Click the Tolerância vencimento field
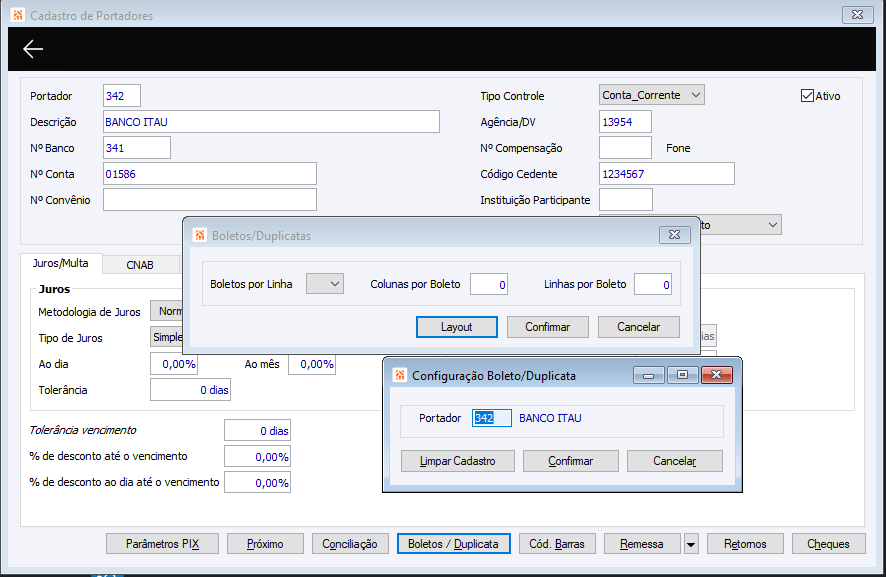The width and height of the screenshot is (886, 577). coord(257,430)
